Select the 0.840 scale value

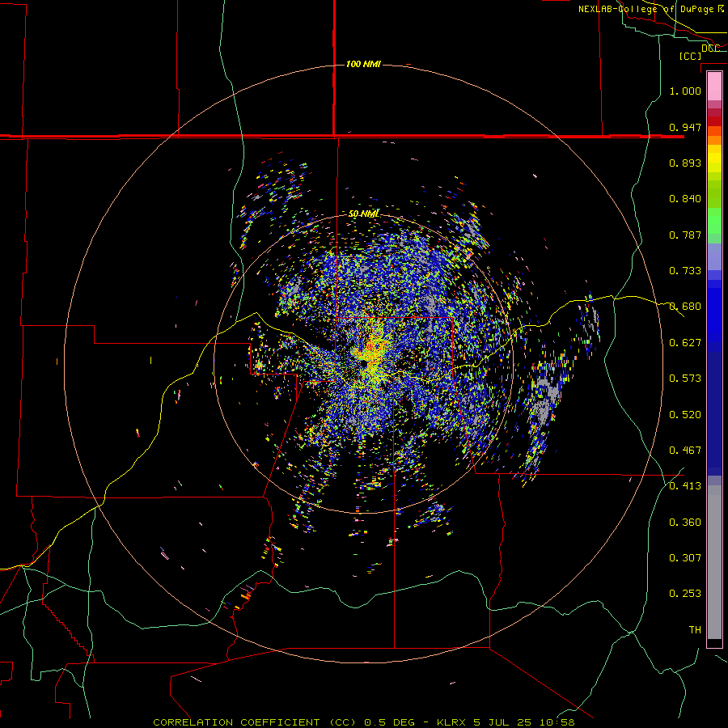click(x=685, y=199)
